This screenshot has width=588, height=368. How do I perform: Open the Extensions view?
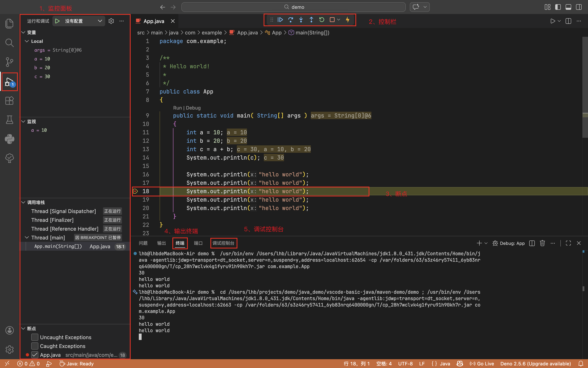(x=9, y=101)
